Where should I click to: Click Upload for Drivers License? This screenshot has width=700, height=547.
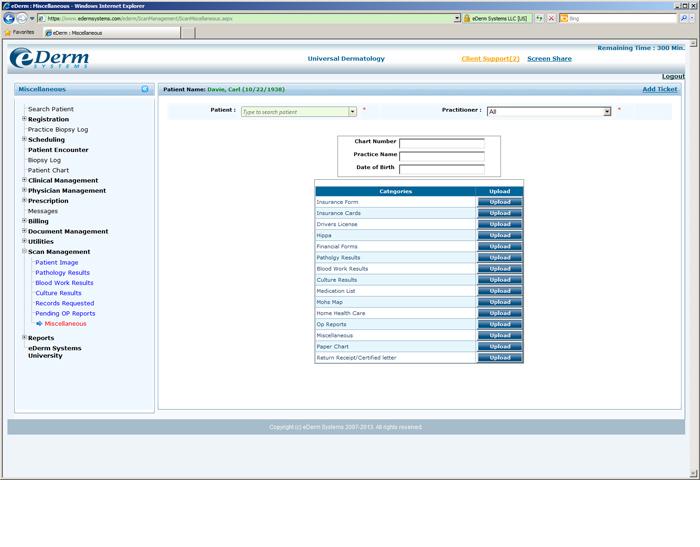click(x=500, y=224)
